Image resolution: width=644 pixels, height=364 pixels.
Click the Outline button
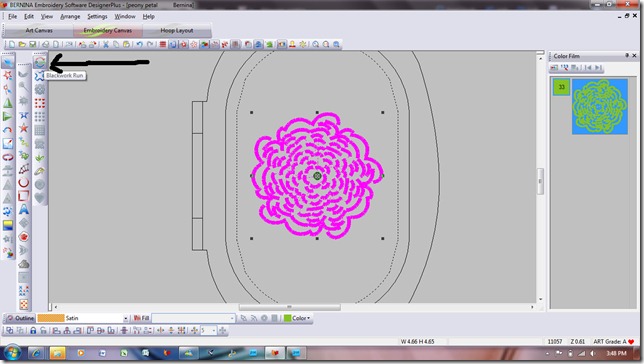[20, 318]
